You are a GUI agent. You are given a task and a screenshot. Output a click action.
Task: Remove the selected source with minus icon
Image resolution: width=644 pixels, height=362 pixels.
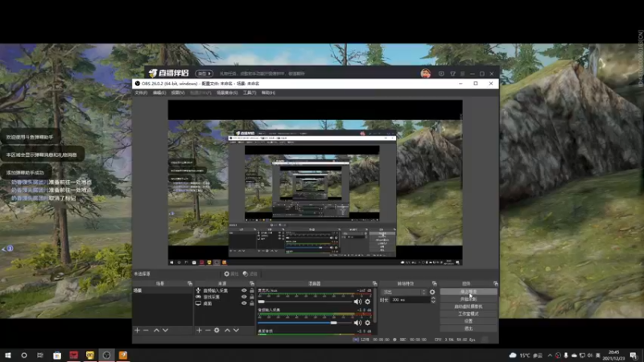pos(208,330)
